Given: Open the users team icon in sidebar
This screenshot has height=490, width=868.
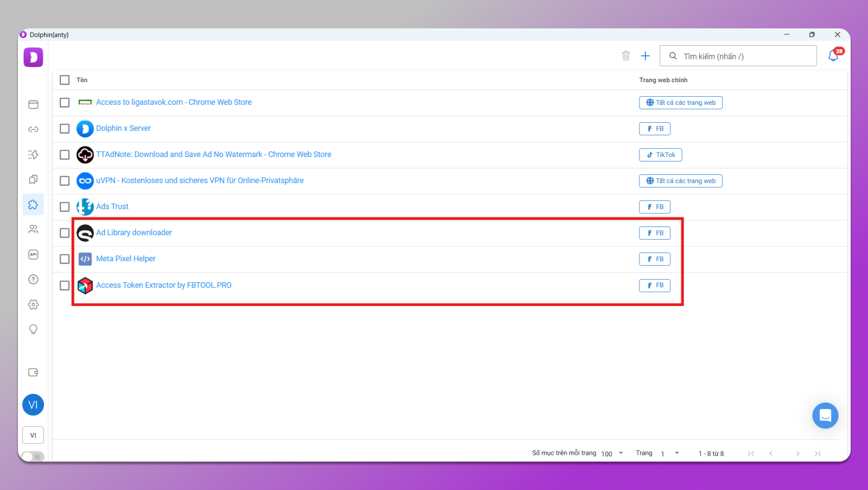Looking at the screenshot, I should coord(33,229).
